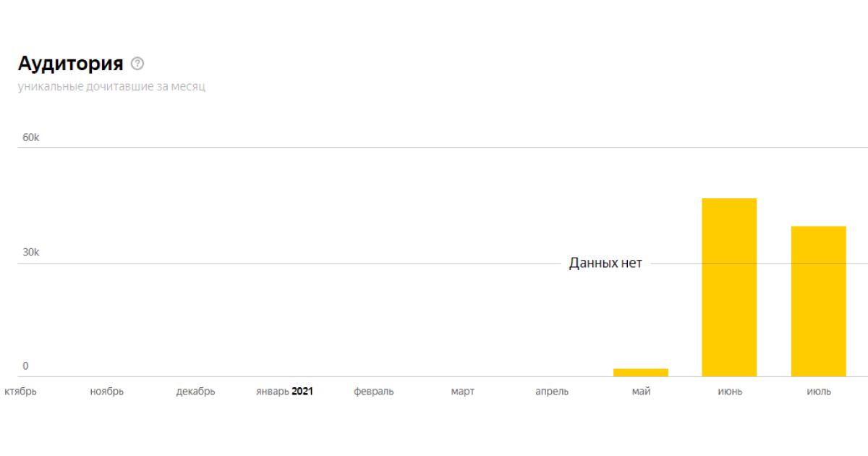
Task: Click the март month label
Action: coord(463,392)
